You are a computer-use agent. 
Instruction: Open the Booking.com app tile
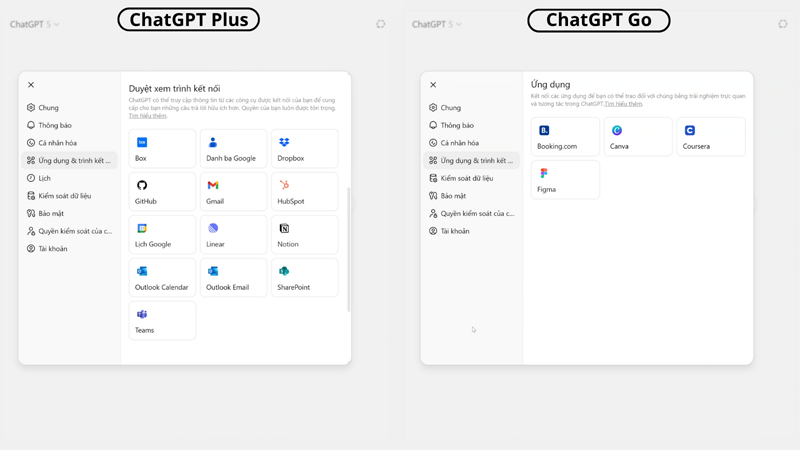coord(565,137)
